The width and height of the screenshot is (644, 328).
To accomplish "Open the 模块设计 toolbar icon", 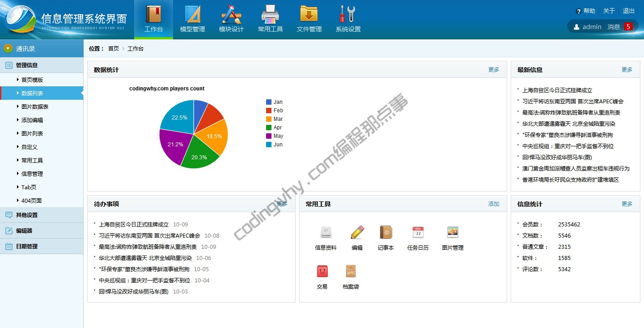I will tap(231, 15).
